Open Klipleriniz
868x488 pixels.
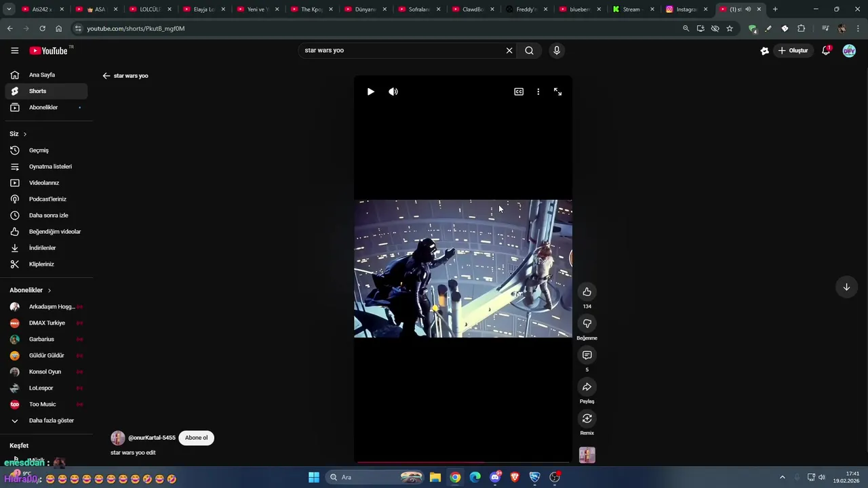tap(46, 264)
